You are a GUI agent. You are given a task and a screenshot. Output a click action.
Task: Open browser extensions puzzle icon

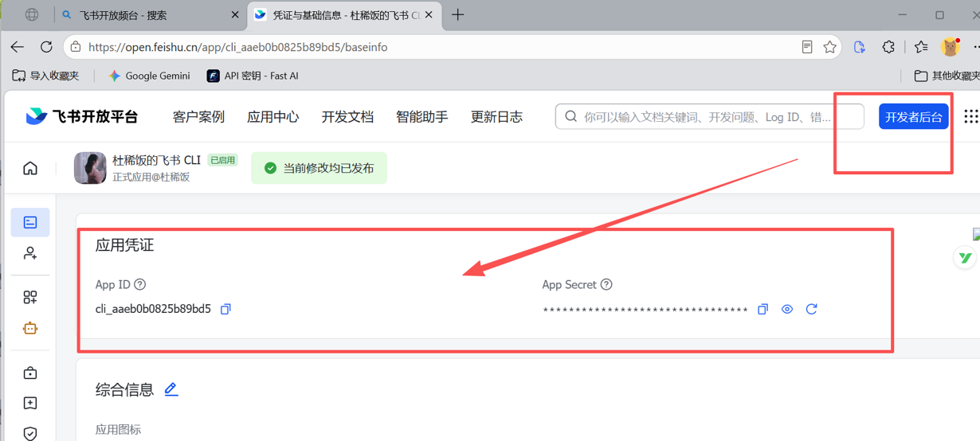pos(888,47)
